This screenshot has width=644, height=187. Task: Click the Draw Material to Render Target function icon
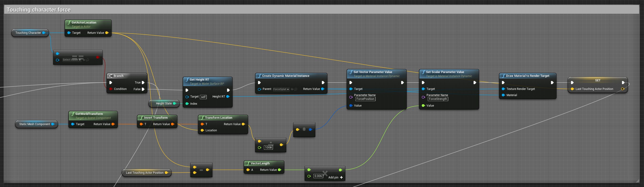[503, 76]
